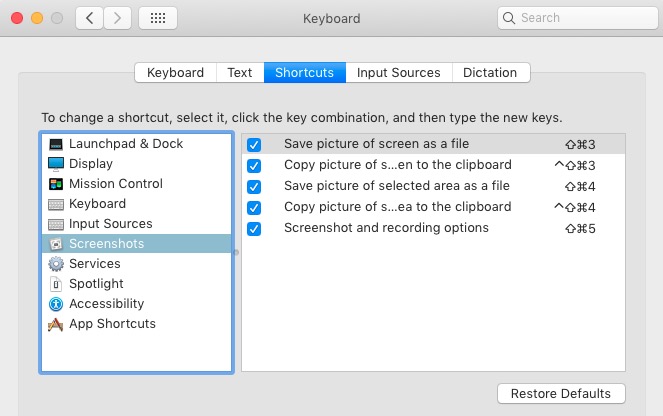Click the Restore Defaults button
This screenshot has width=663, height=416.
(561, 393)
